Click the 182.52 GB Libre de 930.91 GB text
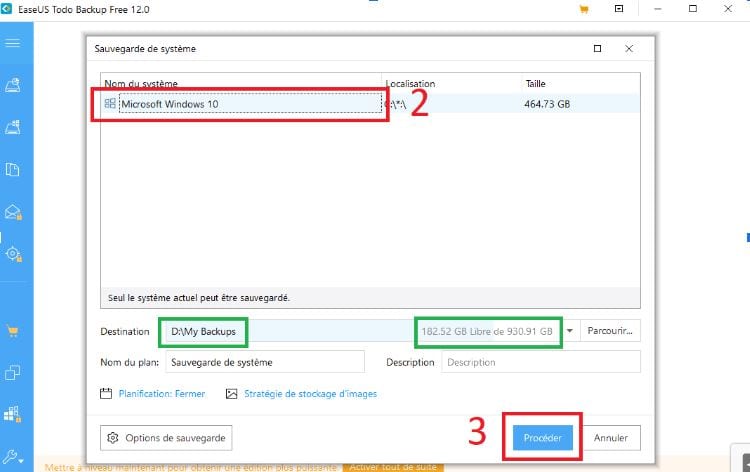750x472 pixels. click(487, 331)
